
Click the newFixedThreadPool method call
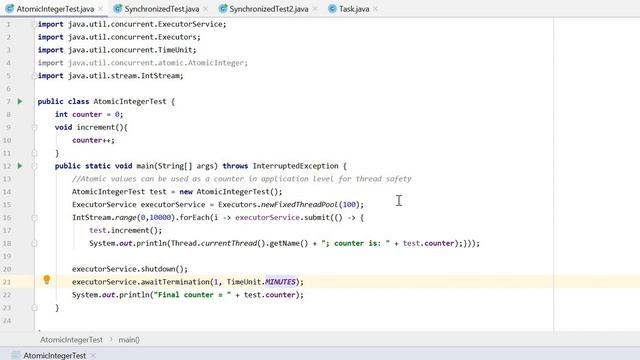click(x=300, y=204)
